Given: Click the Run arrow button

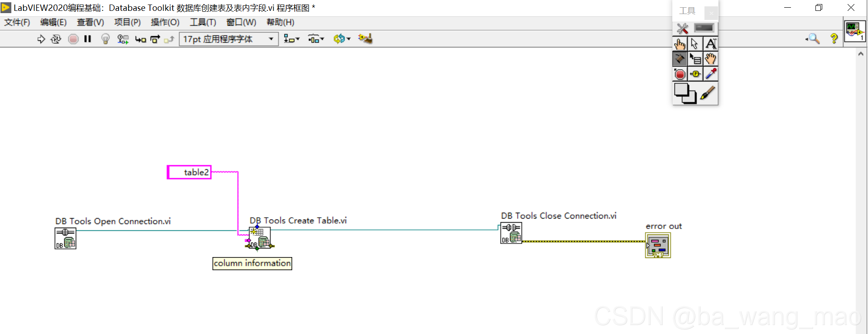Looking at the screenshot, I should pyautogui.click(x=41, y=39).
